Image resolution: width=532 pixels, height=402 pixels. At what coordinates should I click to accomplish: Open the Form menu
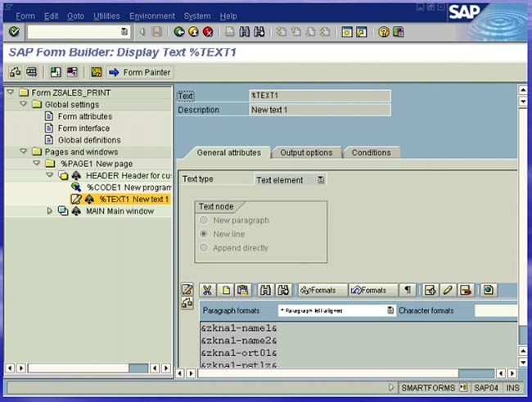click(25, 16)
